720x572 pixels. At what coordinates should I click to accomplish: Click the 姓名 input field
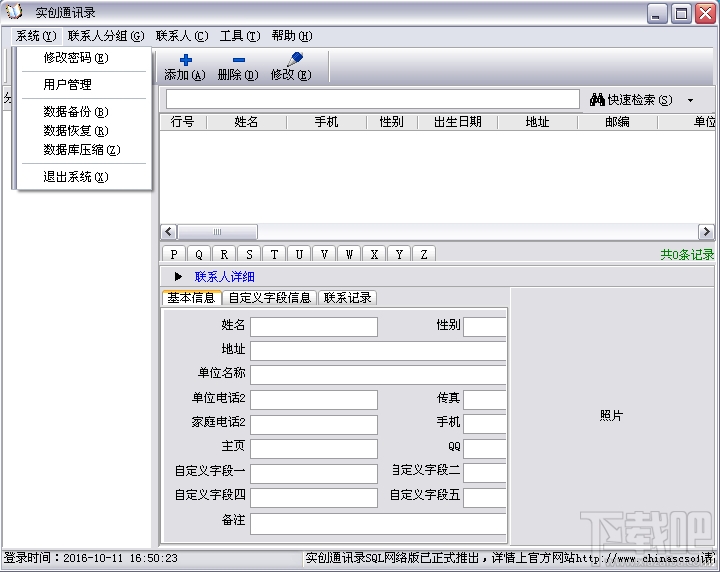point(314,326)
